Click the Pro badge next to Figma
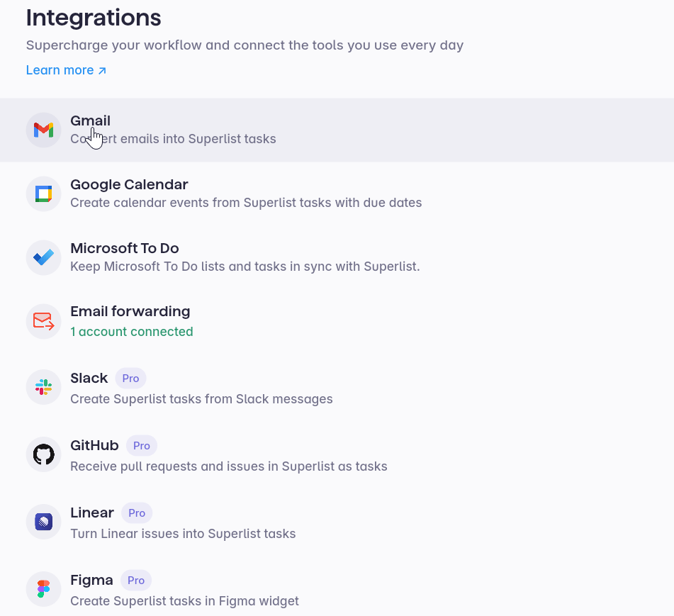This screenshot has height=616, width=674. [136, 581]
